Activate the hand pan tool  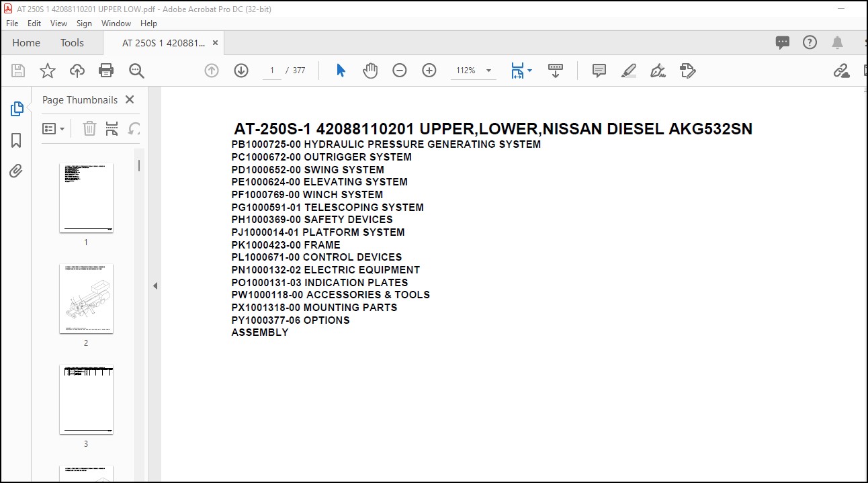[370, 71]
